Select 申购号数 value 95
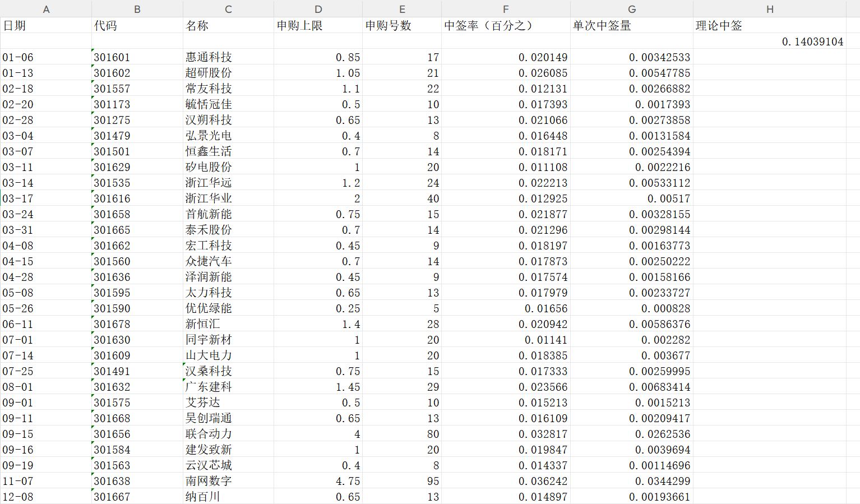 click(x=402, y=480)
